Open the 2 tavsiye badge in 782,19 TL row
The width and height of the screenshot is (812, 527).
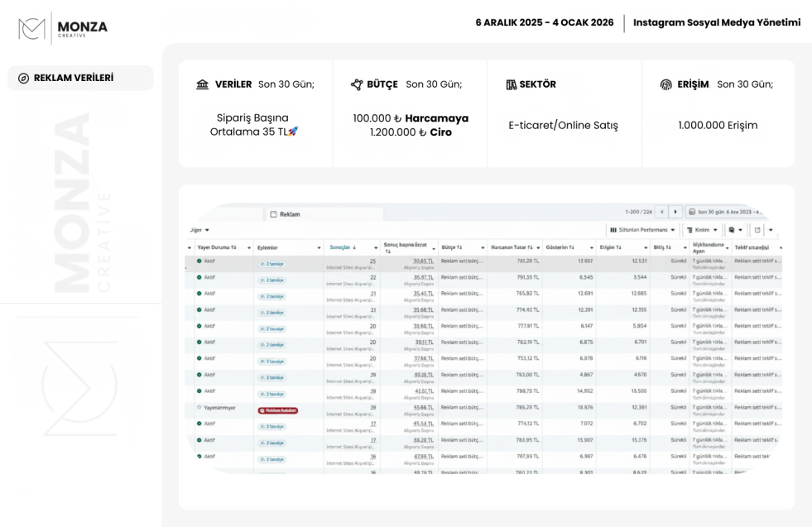point(271,345)
